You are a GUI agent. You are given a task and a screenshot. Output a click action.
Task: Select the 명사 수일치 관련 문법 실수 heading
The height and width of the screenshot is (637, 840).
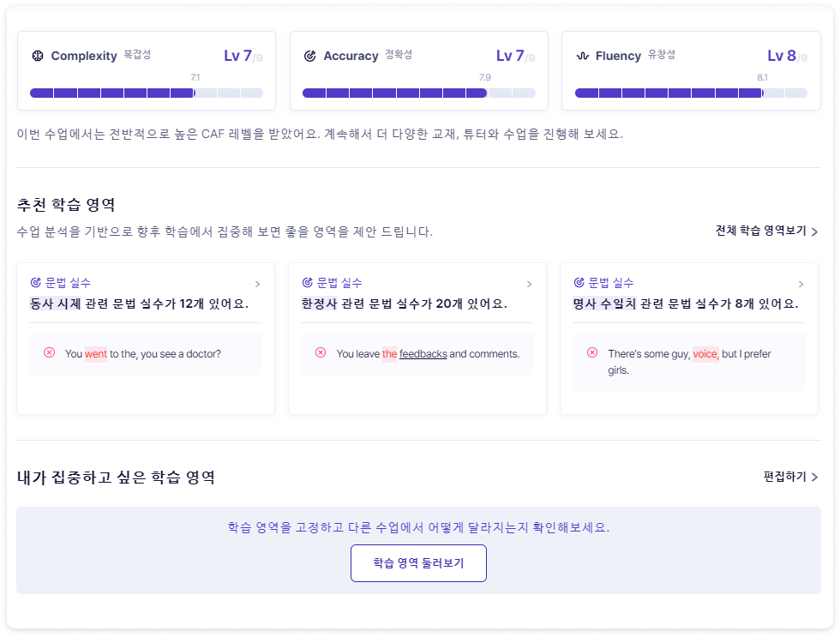(686, 303)
